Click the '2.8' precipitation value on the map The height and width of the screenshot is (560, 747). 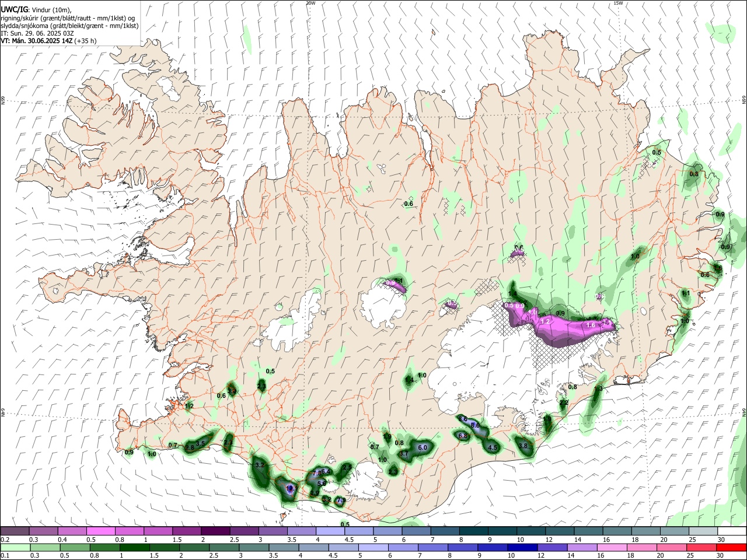coord(189,448)
